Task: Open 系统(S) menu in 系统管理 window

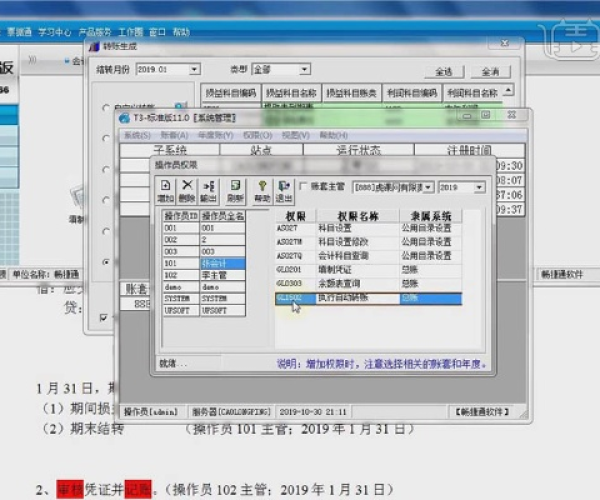Action: pyautogui.click(x=137, y=135)
